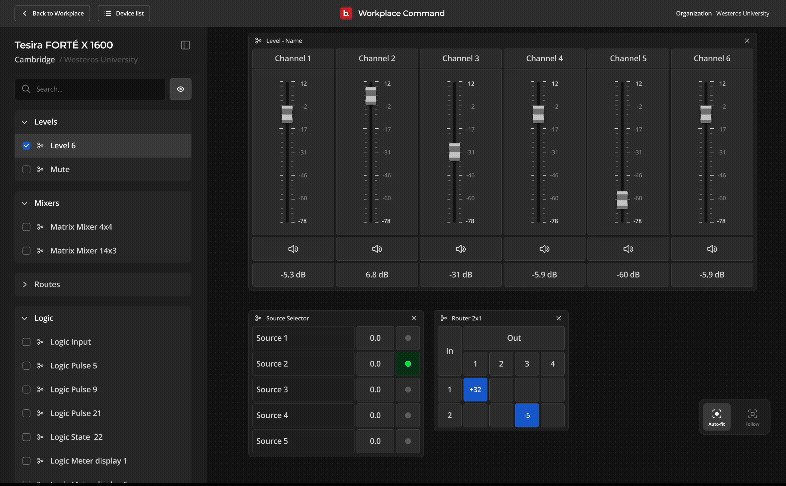Click router Out column 4 header
The image size is (786, 486).
tap(552, 364)
